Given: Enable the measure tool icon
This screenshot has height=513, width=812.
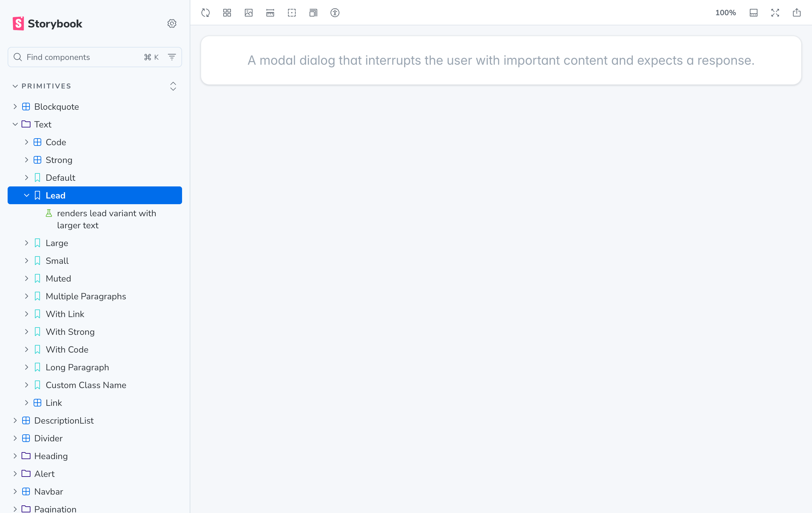Looking at the screenshot, I should pyautogui.click(x=270, y=13).
